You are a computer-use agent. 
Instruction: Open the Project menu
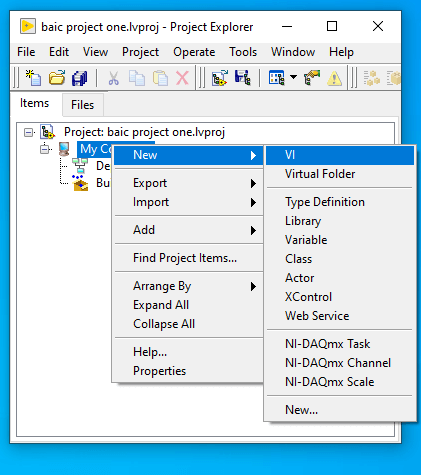(140, 52)
